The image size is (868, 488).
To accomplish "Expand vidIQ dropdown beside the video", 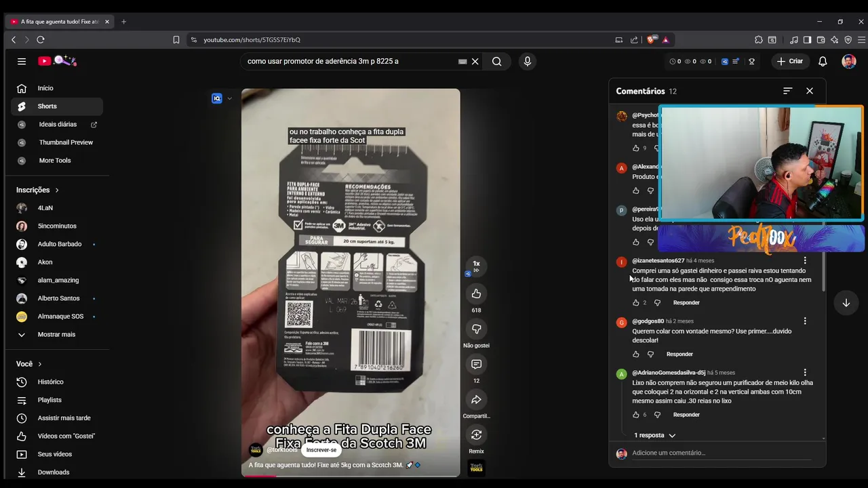I will [x=229, y=98].
